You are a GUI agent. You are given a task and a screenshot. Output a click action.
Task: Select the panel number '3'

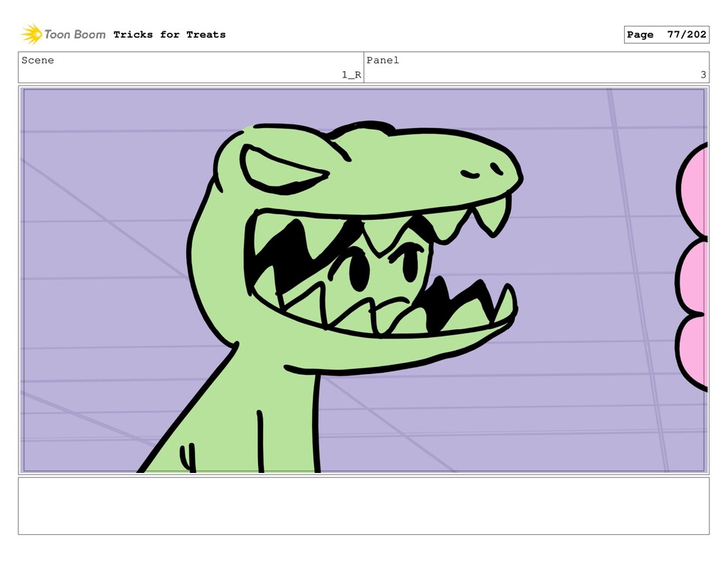coord(703,75)
